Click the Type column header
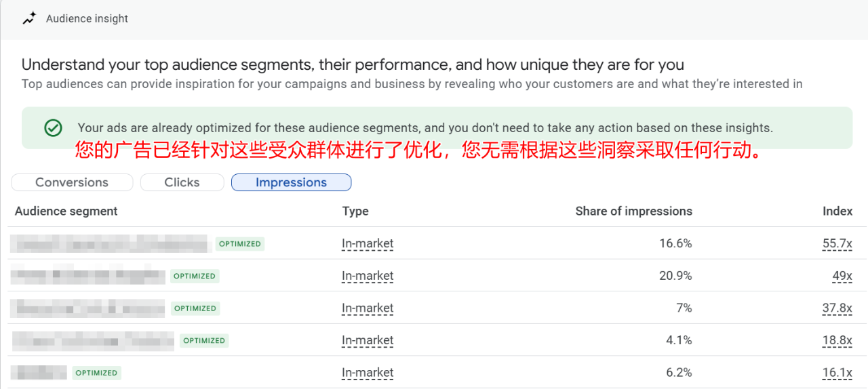868x389 pixels. coord(355,211)
